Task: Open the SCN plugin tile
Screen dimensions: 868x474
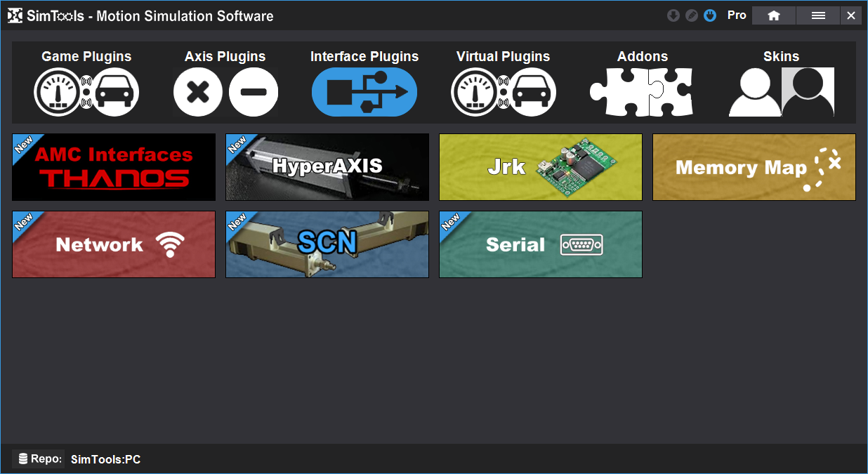Action: pos(327,244)
